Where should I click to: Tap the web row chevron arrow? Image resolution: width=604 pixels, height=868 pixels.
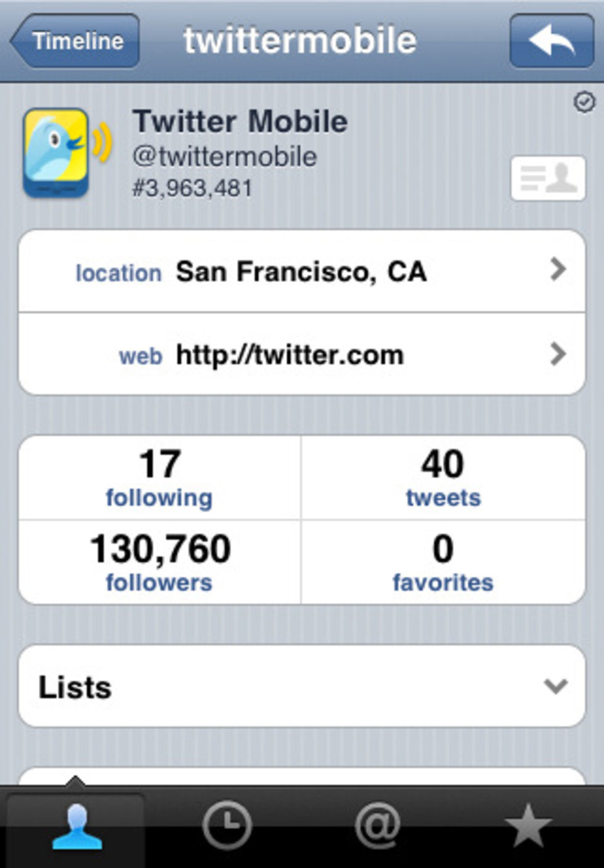coord(558,354)
